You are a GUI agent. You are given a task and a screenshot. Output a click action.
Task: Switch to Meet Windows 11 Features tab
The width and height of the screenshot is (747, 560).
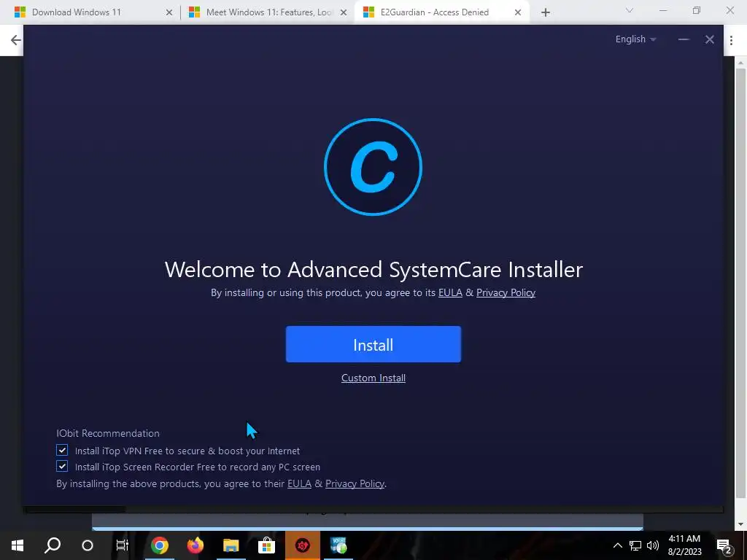coord(269,12)
